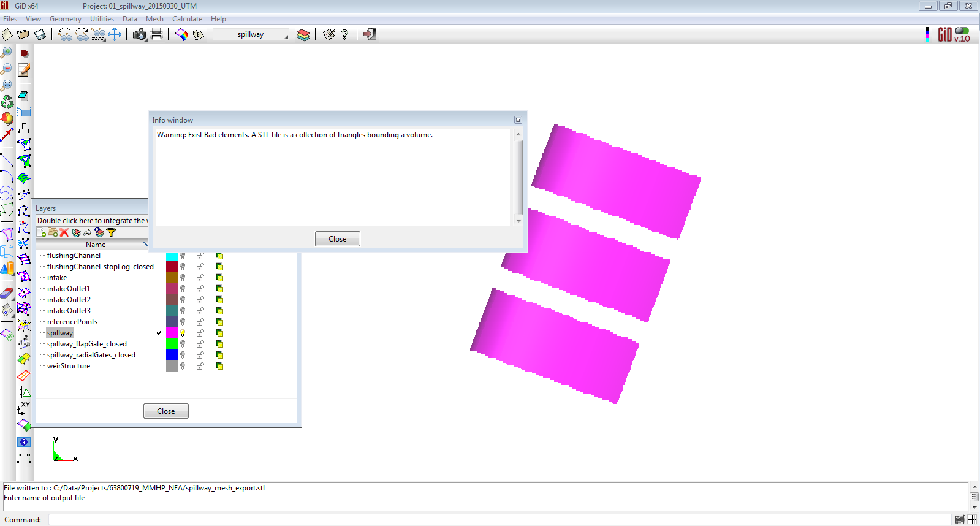The width and height of the screenshot is (980, 526).
Task: Click the filter funnel icon in Layers
Action: point(111,233)
